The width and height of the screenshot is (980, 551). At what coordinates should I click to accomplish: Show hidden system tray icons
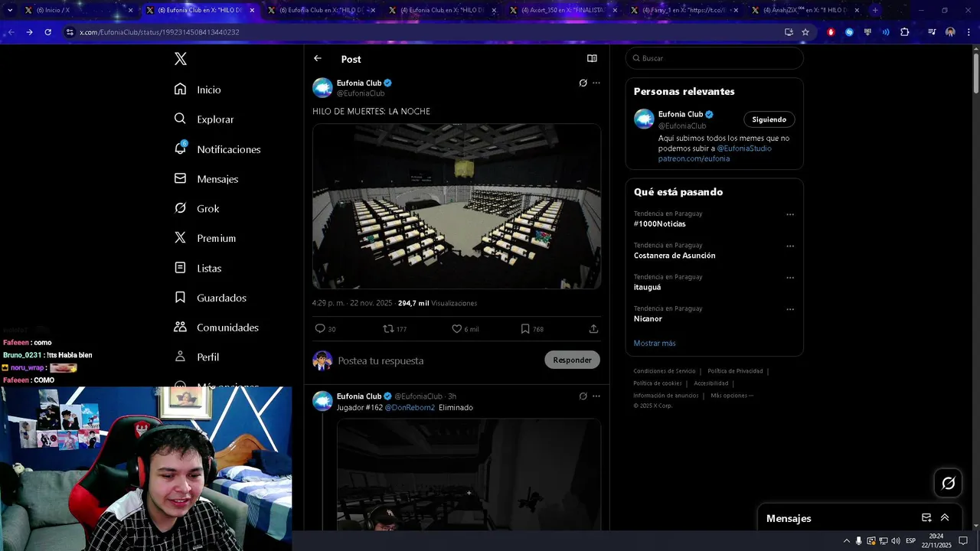[846, 541]
